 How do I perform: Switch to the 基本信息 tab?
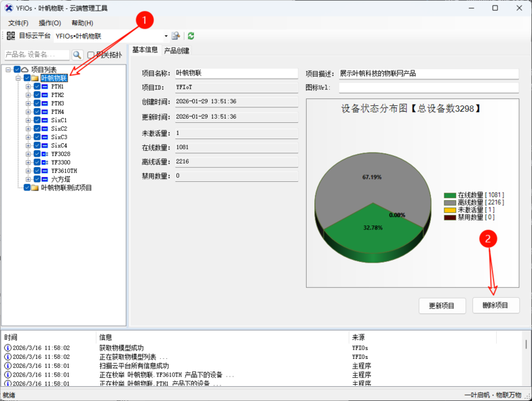pos(145,50)
